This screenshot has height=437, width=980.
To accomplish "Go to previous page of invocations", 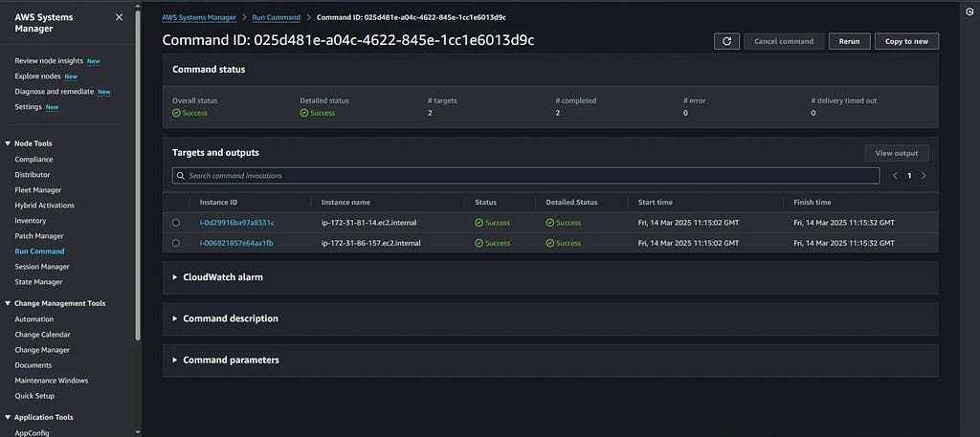I will pyautogui.click(x=895, y=176).
